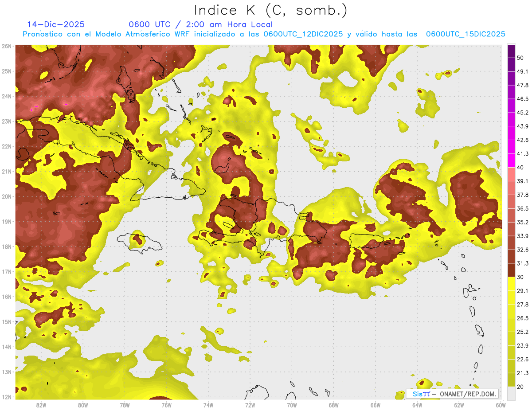Pick the yellow swatch between 29.1 and 30

tap(512, 284)
